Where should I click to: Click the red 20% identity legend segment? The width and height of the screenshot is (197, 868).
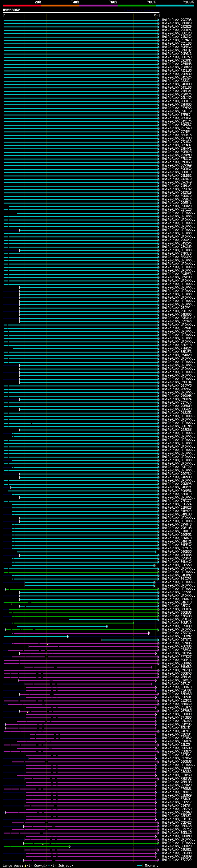[22, 6]
